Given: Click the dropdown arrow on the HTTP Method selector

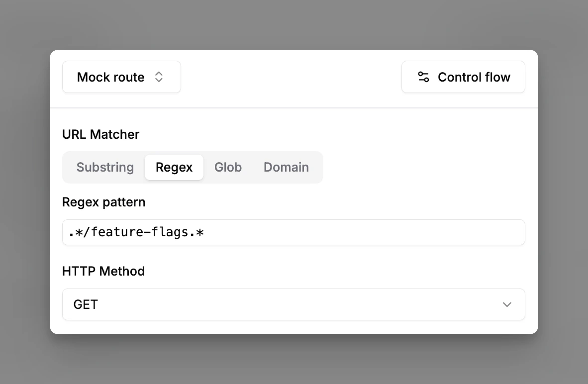Looking at the screenshot, I should (x=507, y=304).
